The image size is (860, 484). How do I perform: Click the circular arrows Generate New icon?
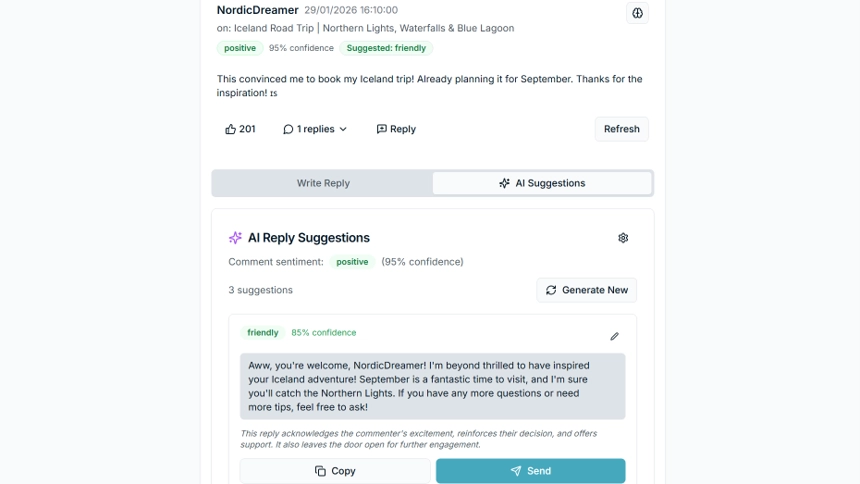551,290
